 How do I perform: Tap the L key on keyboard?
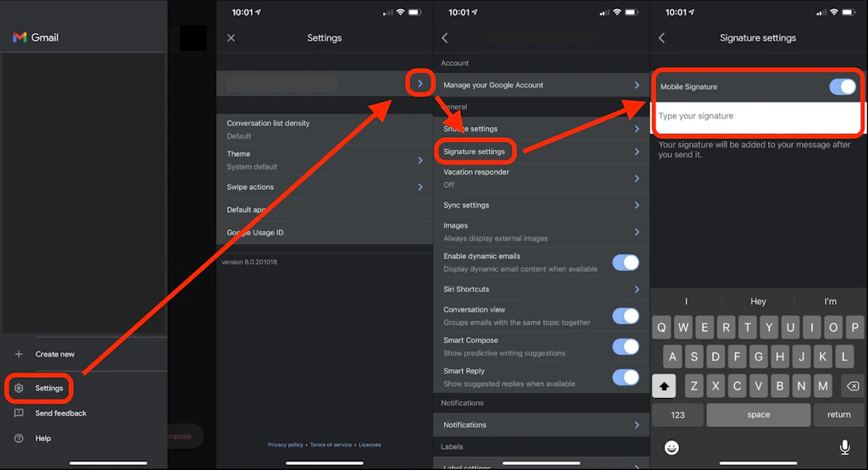(844, 357)
